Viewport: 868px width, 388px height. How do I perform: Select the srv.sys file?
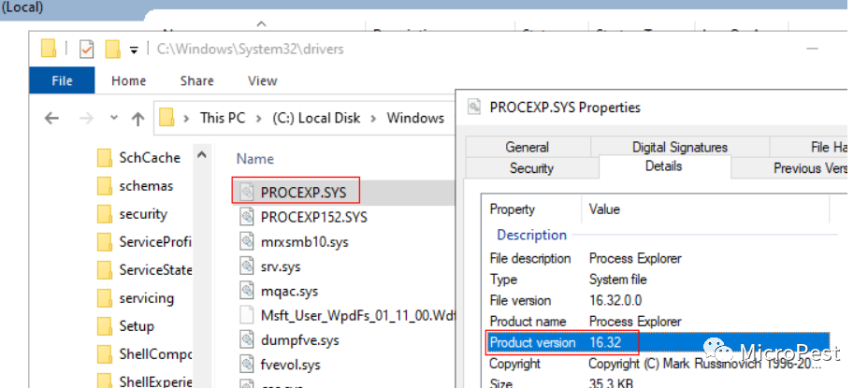[280, 266]
